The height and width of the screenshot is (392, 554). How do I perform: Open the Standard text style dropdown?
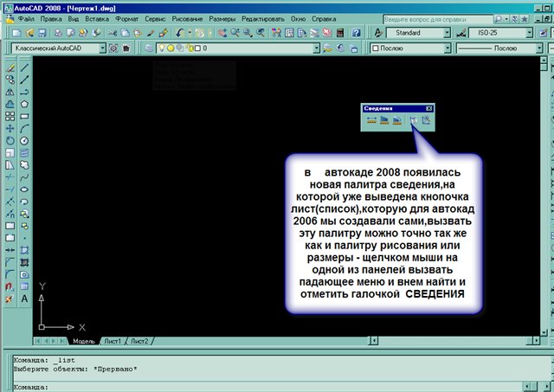coord(448,33)
